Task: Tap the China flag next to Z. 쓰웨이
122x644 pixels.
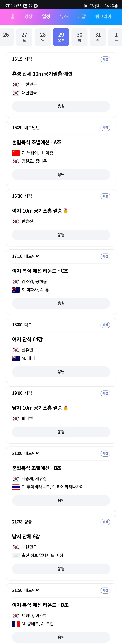Action: [x=16, y=153]
